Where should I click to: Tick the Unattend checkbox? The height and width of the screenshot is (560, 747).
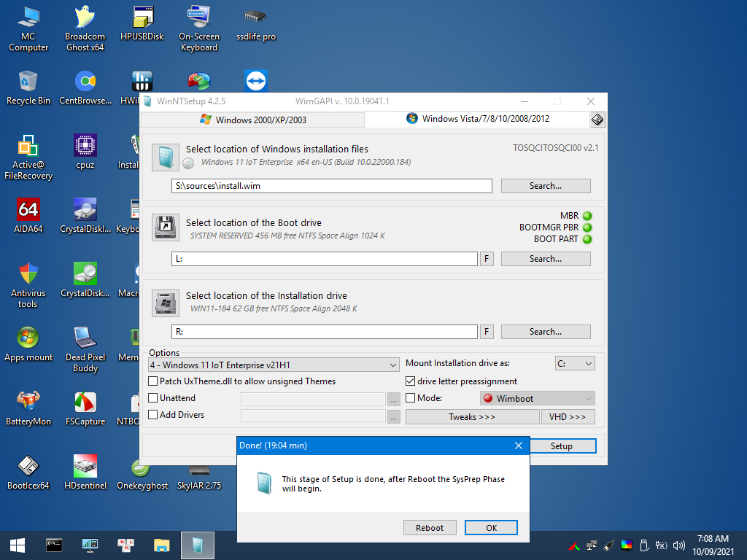click(153, 397)
